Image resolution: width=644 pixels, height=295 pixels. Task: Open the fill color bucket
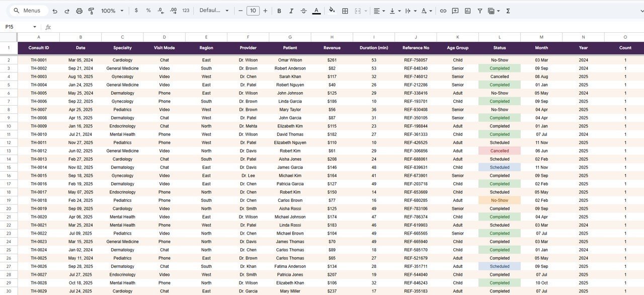tap(332, 11)
